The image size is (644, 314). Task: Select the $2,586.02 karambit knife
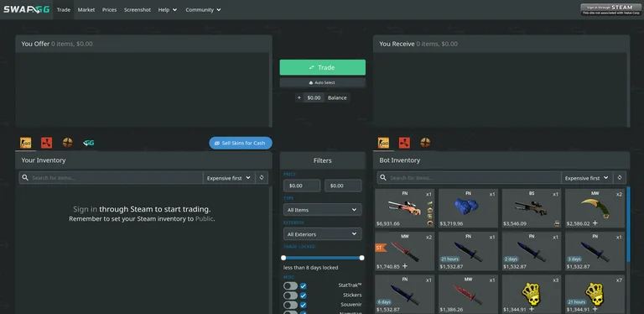coord(595,208)
